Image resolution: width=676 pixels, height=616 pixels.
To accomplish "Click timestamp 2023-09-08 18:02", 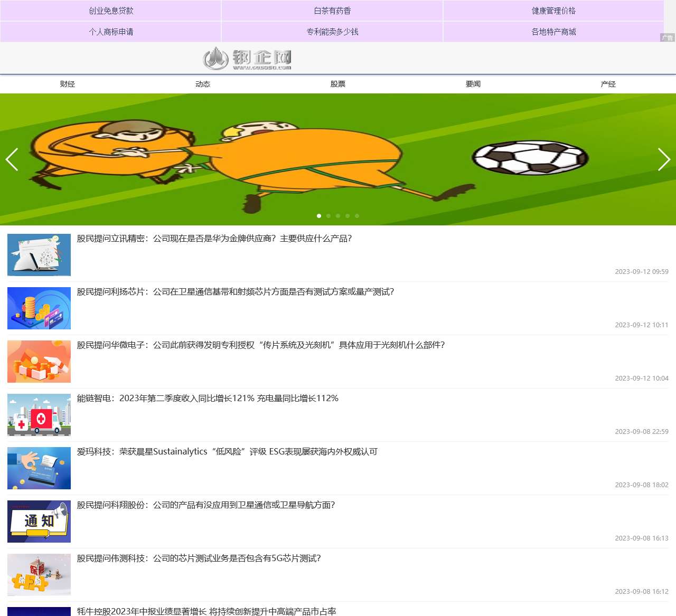I will click(642, 485).
